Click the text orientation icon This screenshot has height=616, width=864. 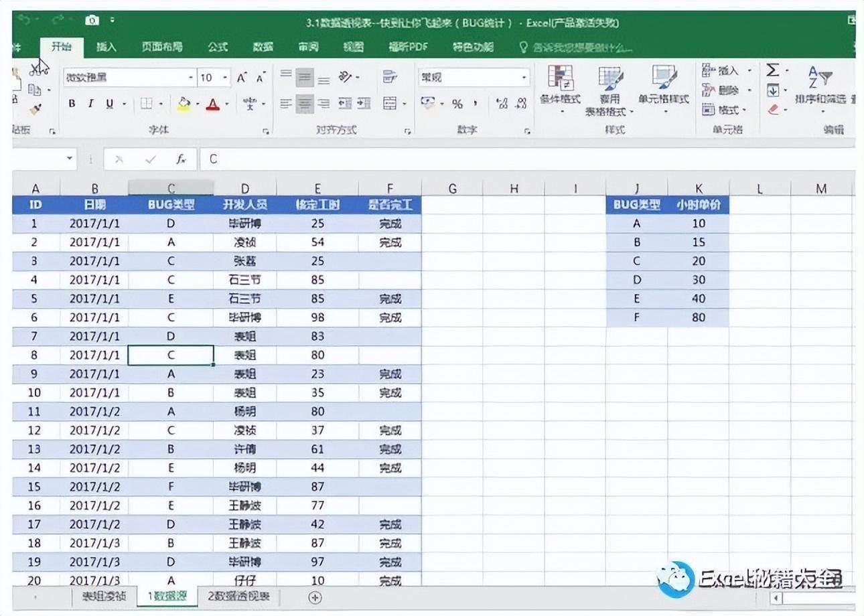pyautogui.click(x=346, y=78)
